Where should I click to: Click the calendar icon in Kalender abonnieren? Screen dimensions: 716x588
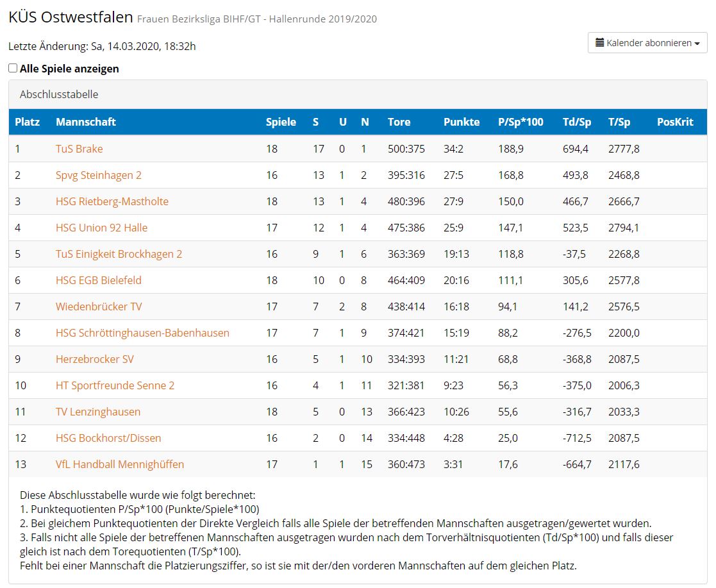(x=600, y=43)
